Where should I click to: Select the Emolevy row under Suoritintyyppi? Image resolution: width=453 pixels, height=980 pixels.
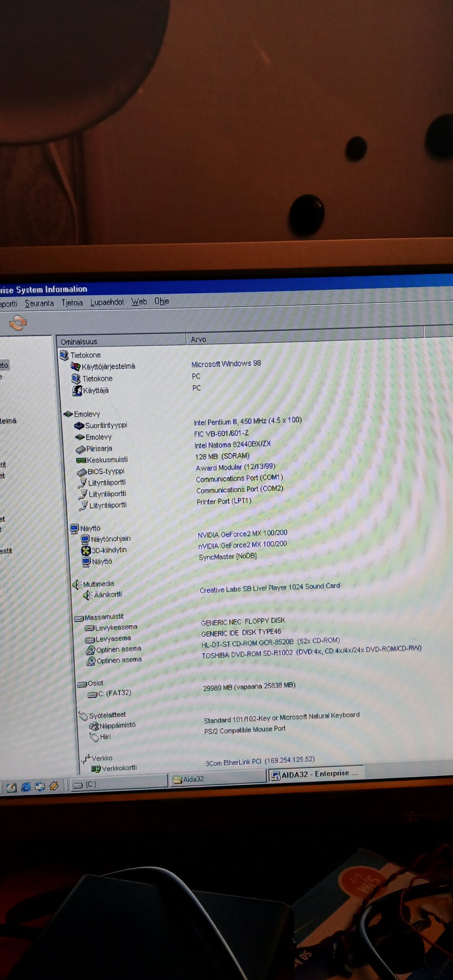[93, 437]
